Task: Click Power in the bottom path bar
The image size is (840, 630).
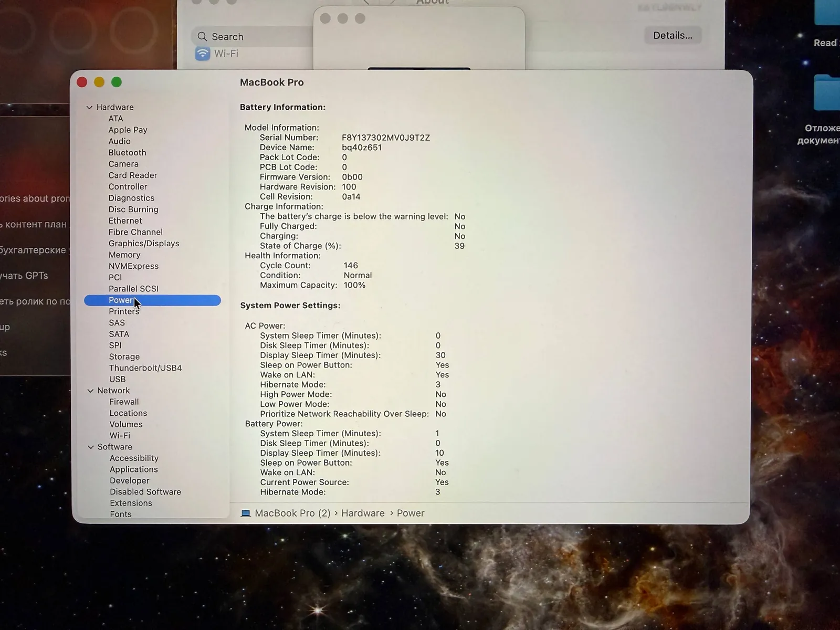Action: (x=411, y=513)
